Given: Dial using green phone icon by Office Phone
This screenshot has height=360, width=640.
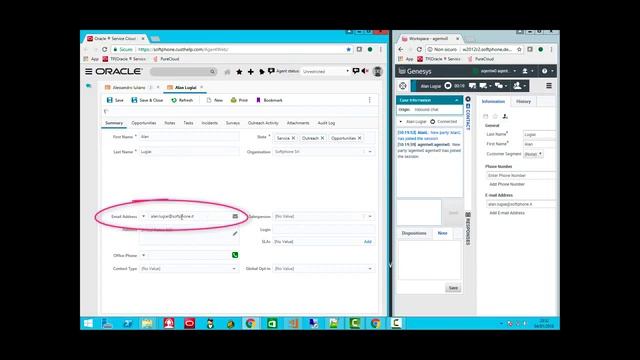Looking at the screenshot, I should (x=235, y=255).
